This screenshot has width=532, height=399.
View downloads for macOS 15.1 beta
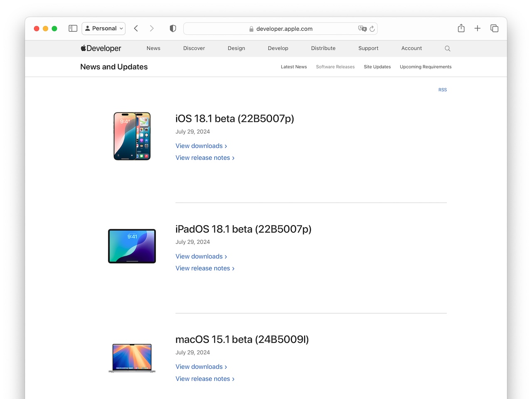click(201, 367)
